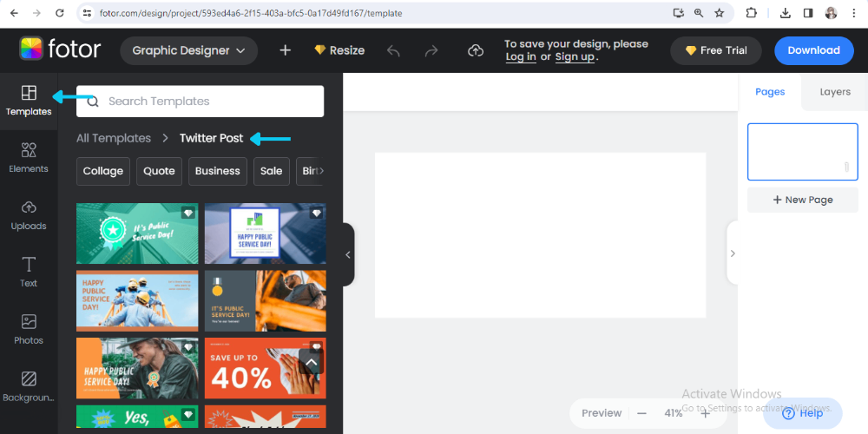Add a New Page
Screen dimensions: 868x434
803,200
